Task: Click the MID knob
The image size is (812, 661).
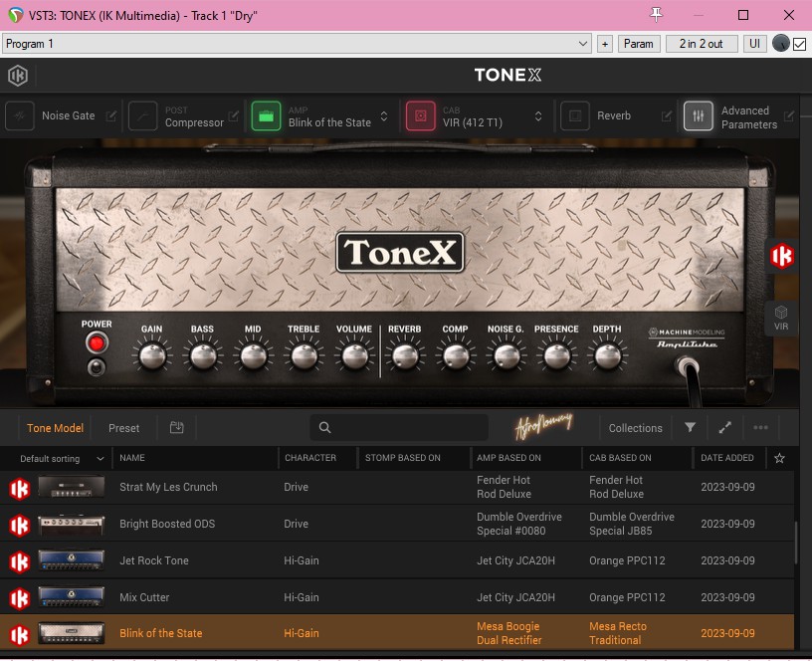Action: click(x=253, y=356)
